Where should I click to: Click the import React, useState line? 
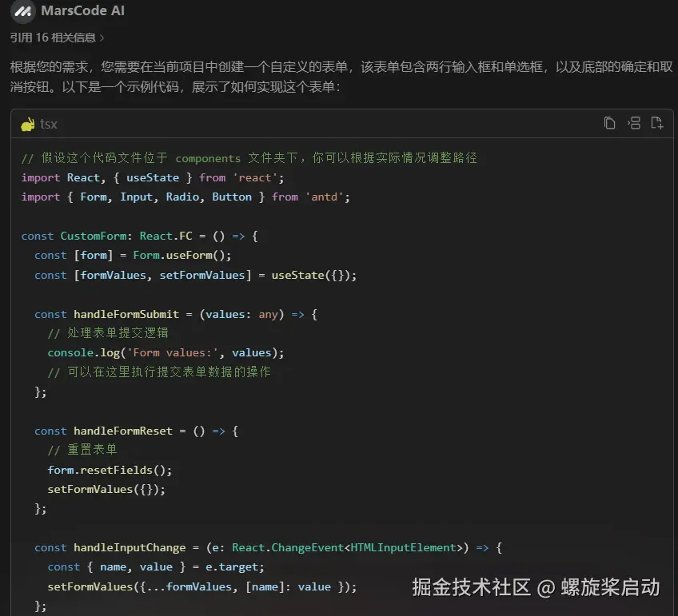[153, 177]
